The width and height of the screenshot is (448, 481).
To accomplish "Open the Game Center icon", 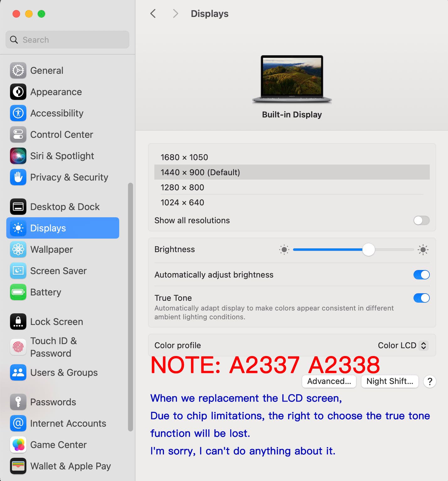I will coord(18,445).
